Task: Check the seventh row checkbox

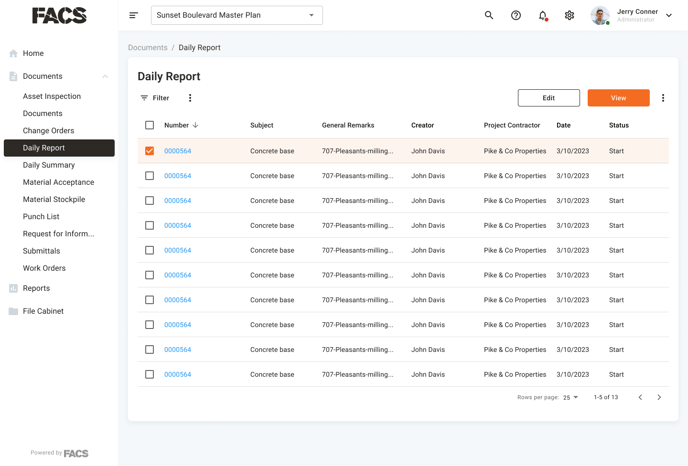Action: click(x=150, y=300)
